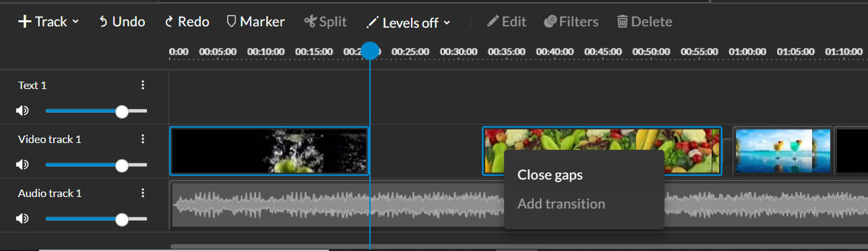Screen dimensions: 868x251
Task: Open the Filters tool
Action: click(571, 22)
